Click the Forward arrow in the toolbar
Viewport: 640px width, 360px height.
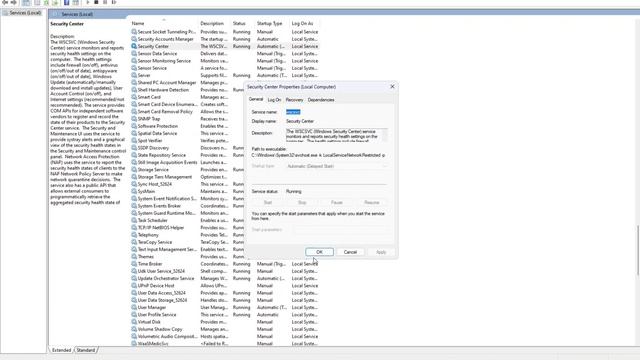(x=14, y=2)
